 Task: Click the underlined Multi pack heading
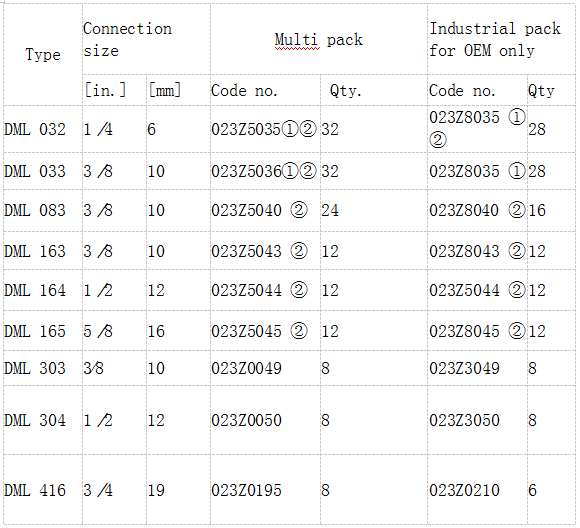pos(318,40)
